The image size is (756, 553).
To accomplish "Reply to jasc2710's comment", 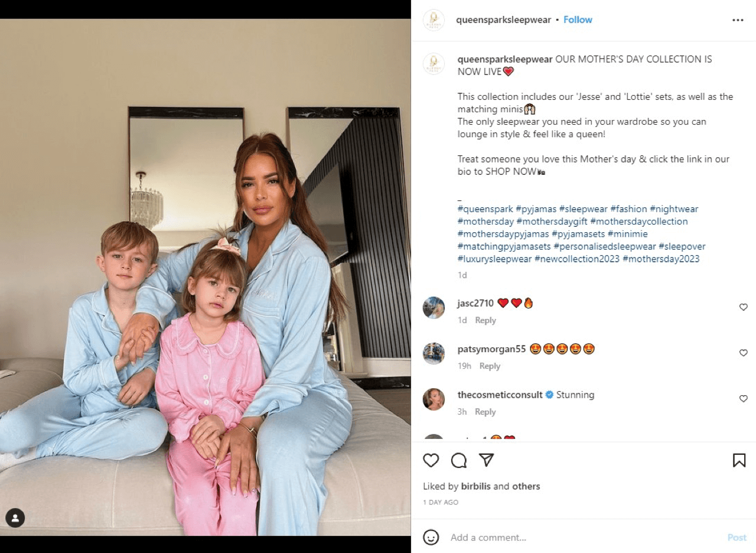I will click(485, 320).
